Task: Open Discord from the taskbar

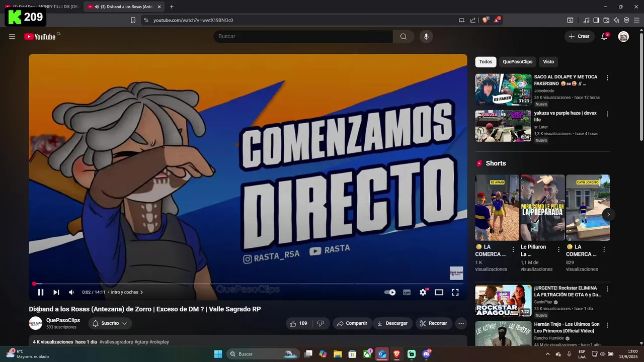Action: (x=427, y=354)
